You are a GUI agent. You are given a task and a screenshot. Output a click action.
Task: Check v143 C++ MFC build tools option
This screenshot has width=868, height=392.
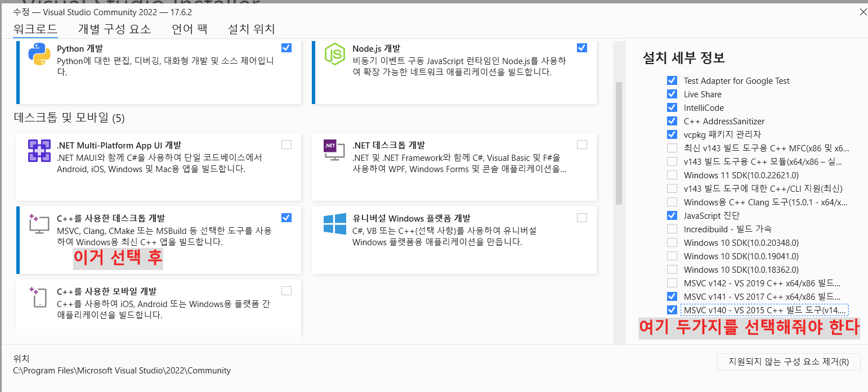click(672, 148)
